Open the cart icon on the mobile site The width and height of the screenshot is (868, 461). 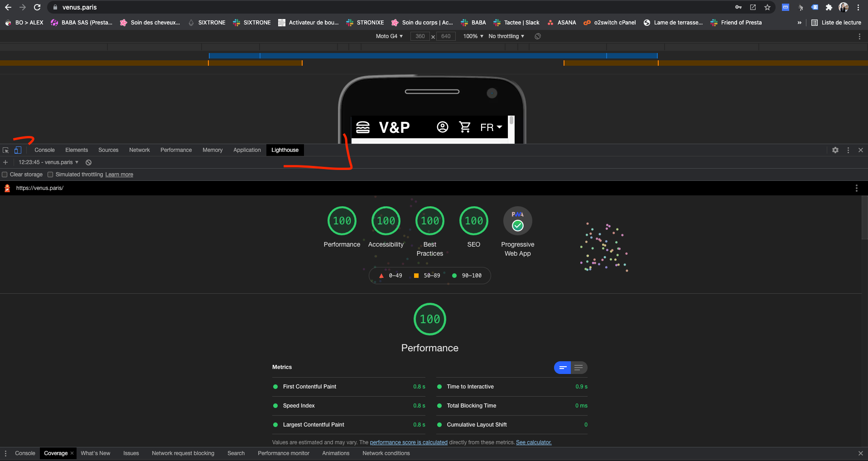(465, 127)
